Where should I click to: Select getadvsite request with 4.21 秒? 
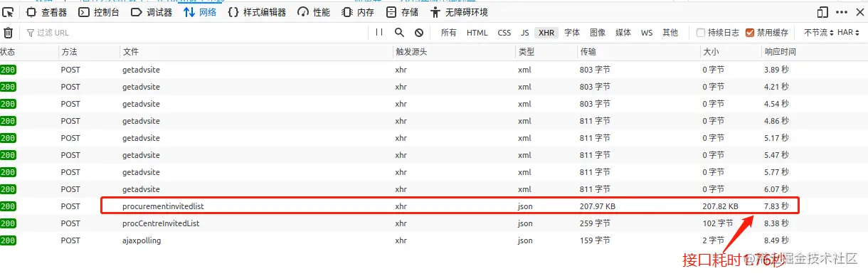[x=434, y=87]
